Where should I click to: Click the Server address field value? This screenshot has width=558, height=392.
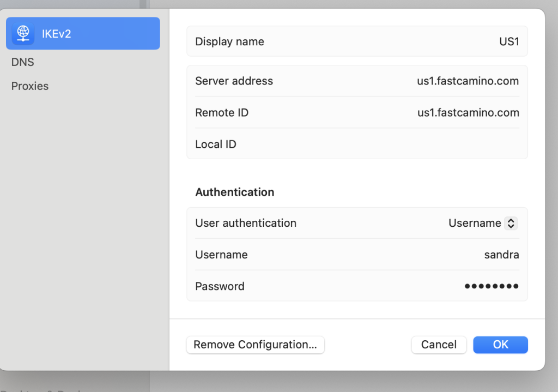(x=468, y=81)
